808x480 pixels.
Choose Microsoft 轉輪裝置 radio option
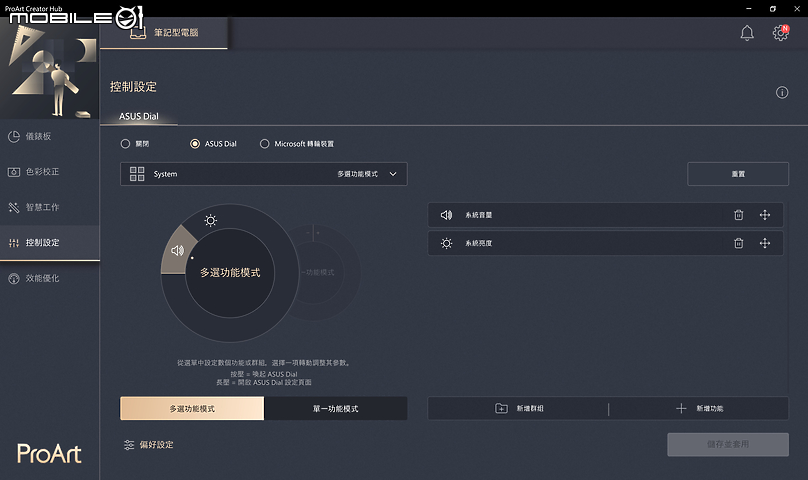[x=297, y=144]
